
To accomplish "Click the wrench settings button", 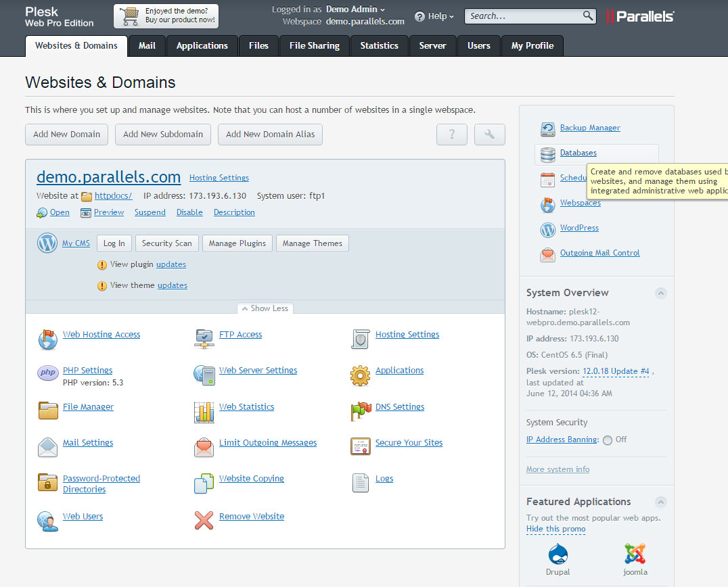I will pos(489,135).
